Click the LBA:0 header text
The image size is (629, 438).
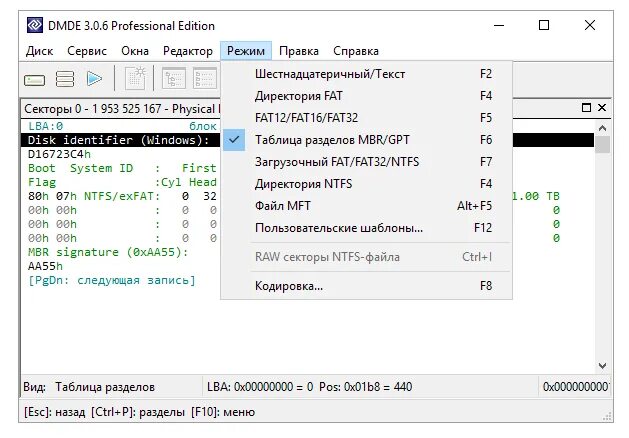pos(45,126)
